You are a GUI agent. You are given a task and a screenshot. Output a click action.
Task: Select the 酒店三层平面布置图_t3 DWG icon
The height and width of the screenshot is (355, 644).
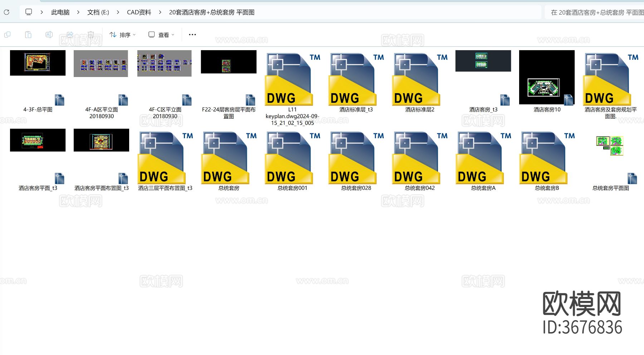165,158
